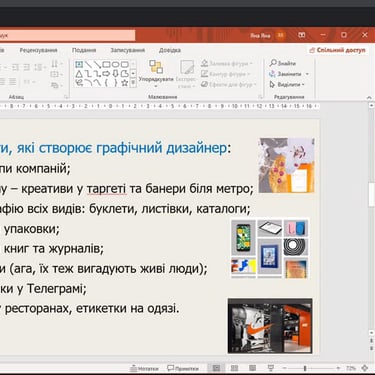This screenshot has height=375, width=375.
Task: Open the Абзац dialog launcher
Action: (66, 97)
